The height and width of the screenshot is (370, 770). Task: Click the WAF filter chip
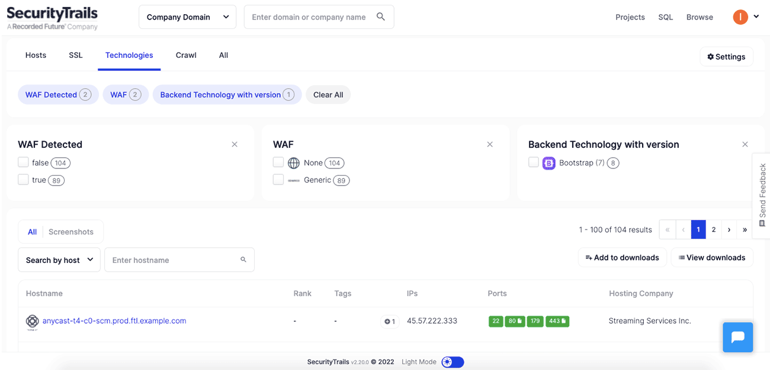[x=126, y=95]
